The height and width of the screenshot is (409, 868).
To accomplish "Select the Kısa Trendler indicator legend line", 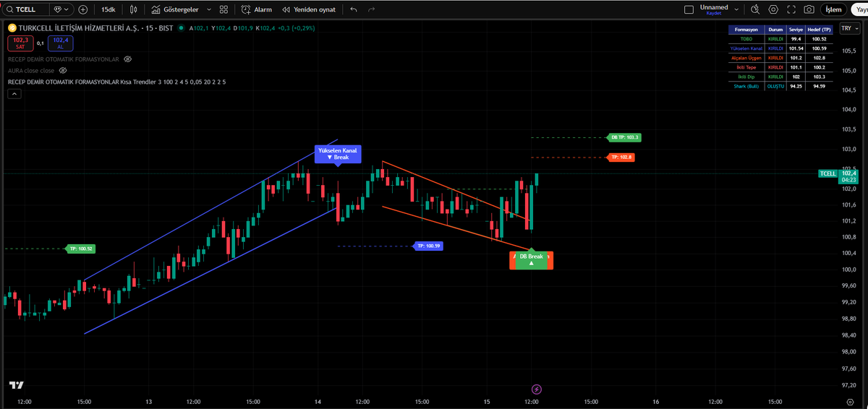I will tap(116, 82).
